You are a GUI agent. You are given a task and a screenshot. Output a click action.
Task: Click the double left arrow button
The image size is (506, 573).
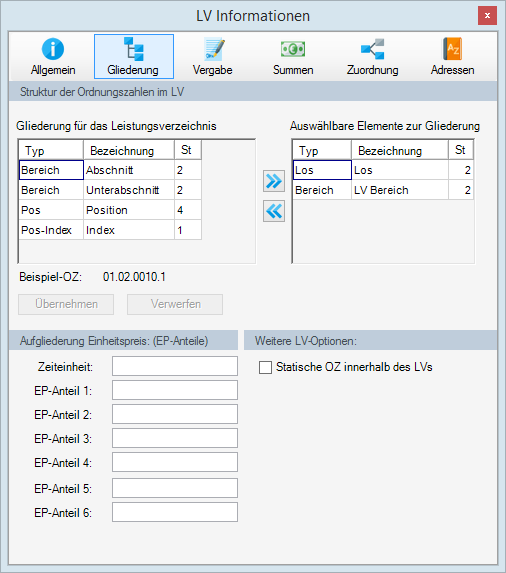coord(274,211)
